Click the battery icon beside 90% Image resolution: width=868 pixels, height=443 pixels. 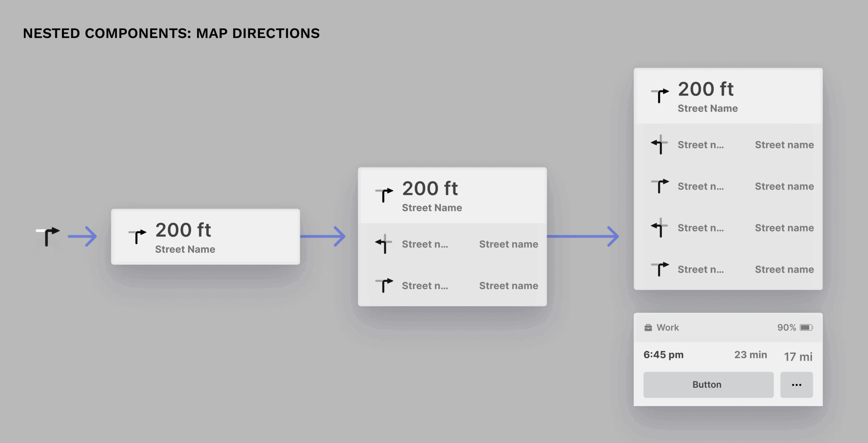806,327
